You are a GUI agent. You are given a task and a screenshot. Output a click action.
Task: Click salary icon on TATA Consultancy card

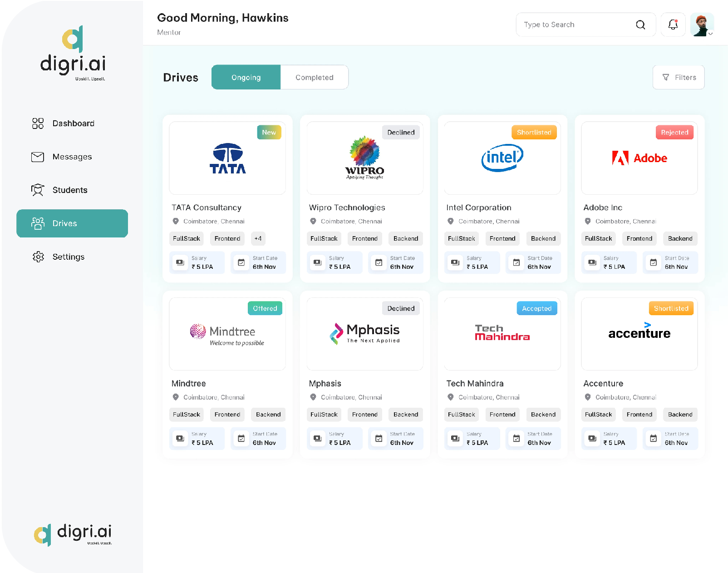pos(180,262)
